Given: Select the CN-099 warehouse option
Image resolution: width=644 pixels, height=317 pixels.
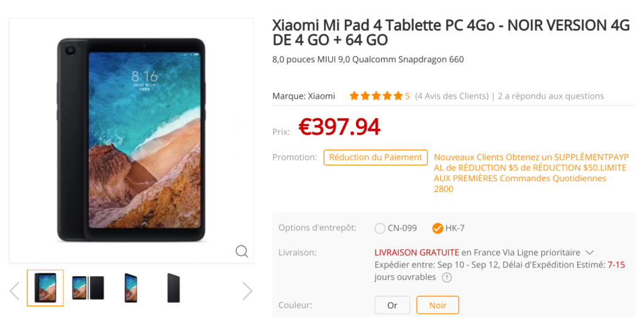Looking at the screenshot, I should (x=396, y=228).
